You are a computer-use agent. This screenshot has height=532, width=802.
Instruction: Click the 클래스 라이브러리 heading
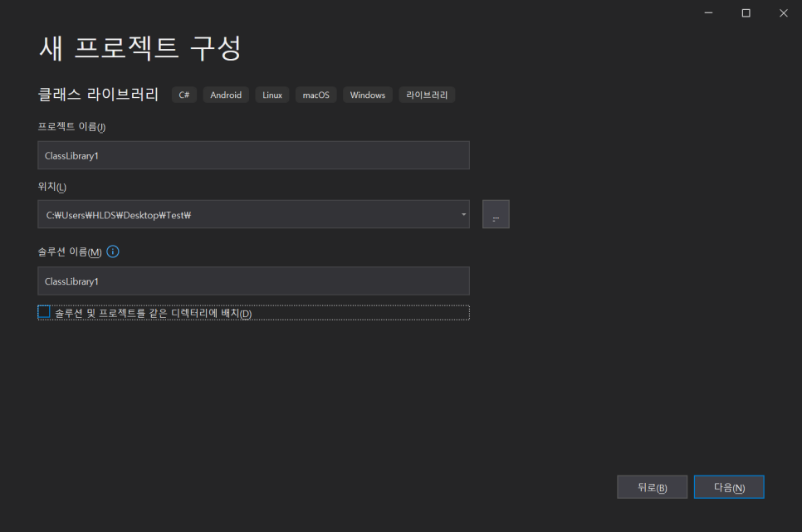[x=98, y=94]
